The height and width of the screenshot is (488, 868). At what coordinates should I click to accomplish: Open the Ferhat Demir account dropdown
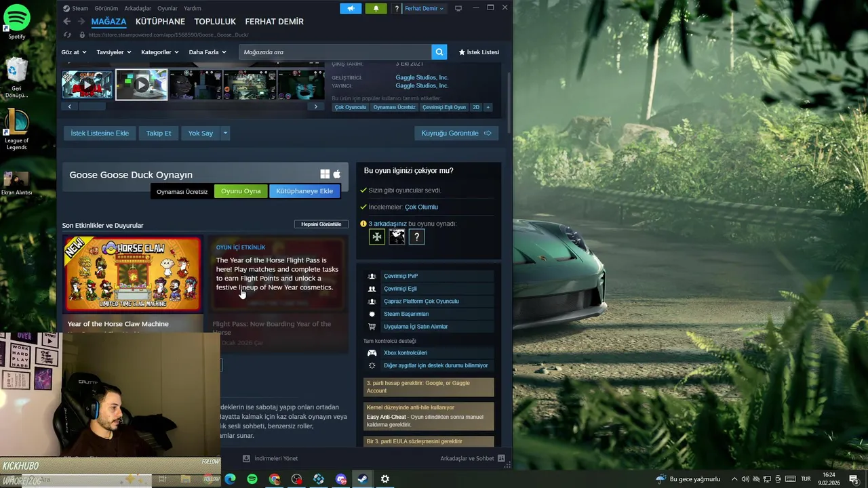424,8
